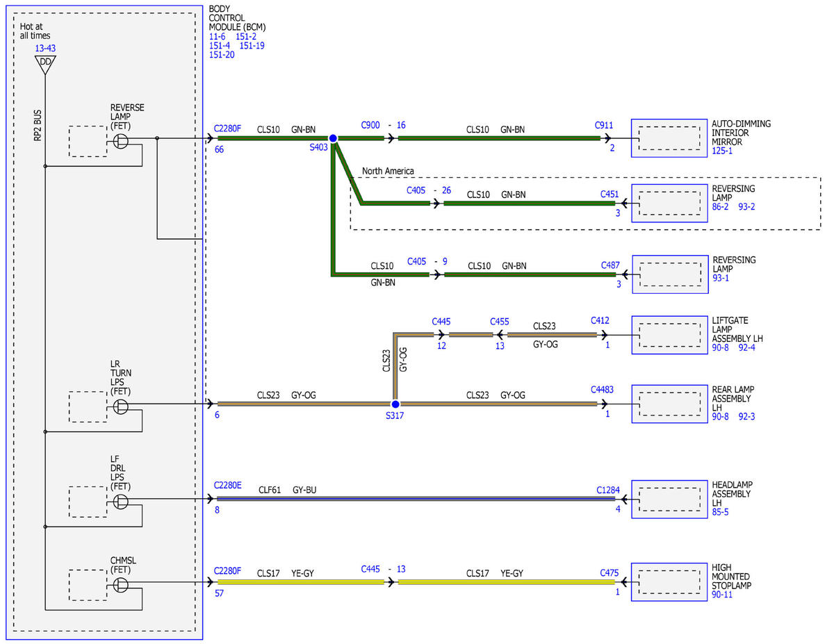Select connector C900 pin 16 label
The height and width of the screenshot is (644, 834).
383,125
